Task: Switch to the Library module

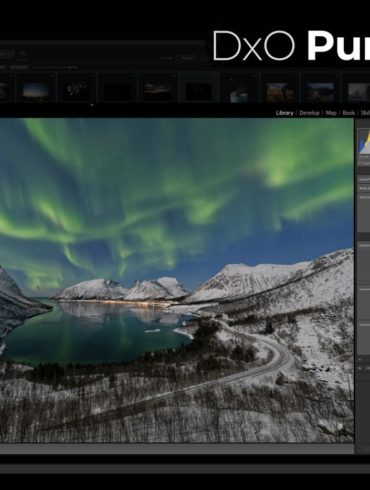Action: (284, 113)
